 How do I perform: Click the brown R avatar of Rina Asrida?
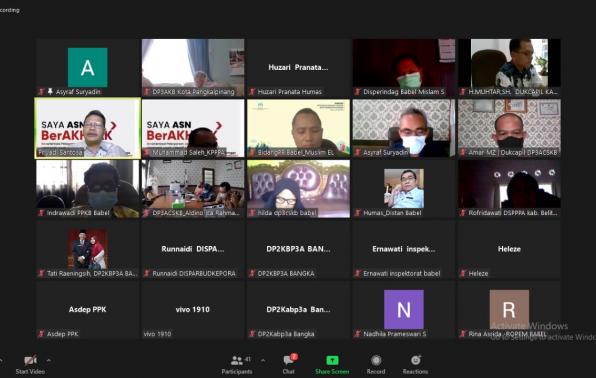pyautogui.click(x=509, y=310)
